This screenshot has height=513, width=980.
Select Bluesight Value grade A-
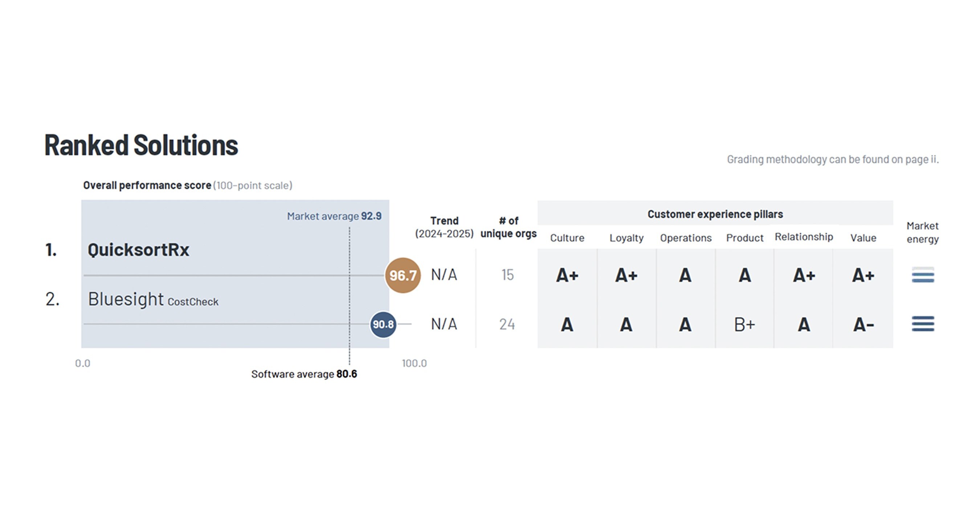tap(863, 325)
